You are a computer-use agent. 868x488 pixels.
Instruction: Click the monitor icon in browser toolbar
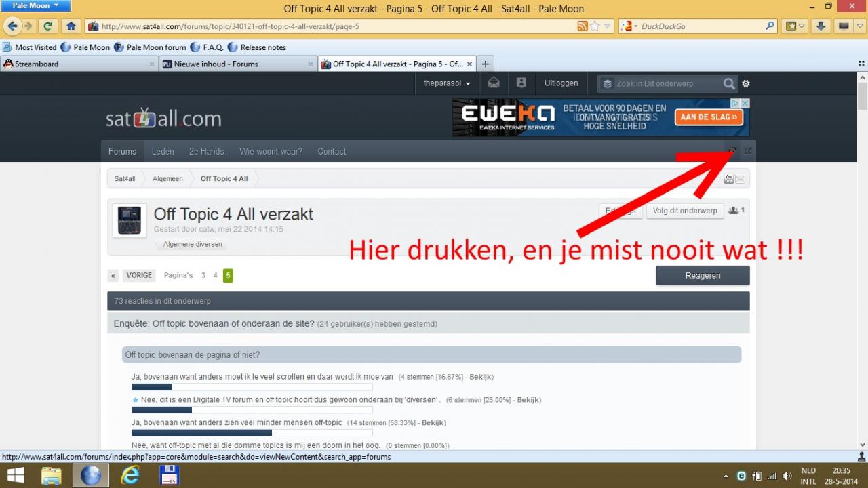coord(844,26)
